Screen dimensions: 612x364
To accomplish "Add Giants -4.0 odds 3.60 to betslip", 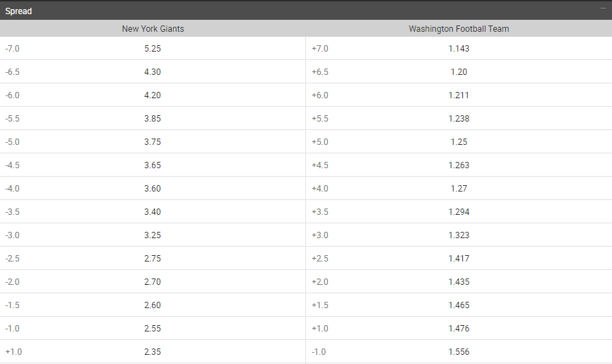I will pyautogui.click(x=153, y=188).
